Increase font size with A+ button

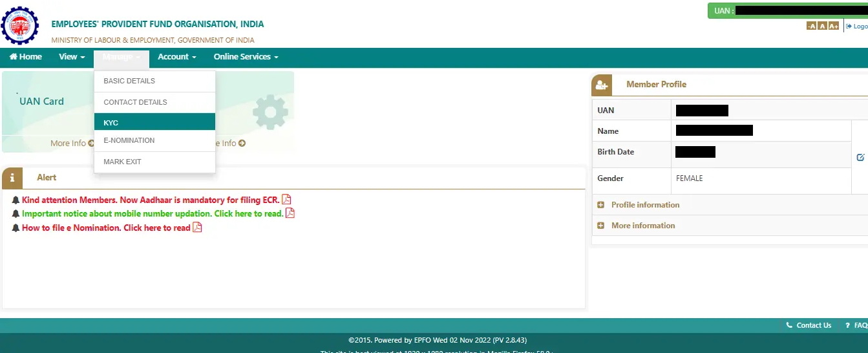coord(833,26)
